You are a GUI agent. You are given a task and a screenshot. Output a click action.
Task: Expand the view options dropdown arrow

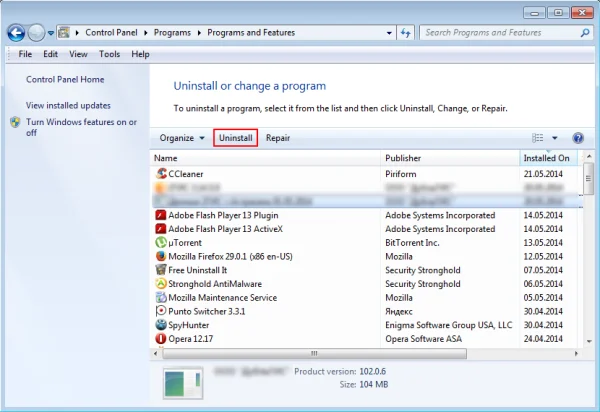(554, 138)
